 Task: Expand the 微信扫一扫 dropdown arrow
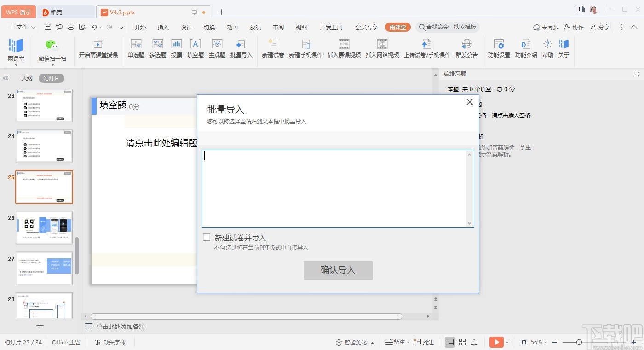52,65
